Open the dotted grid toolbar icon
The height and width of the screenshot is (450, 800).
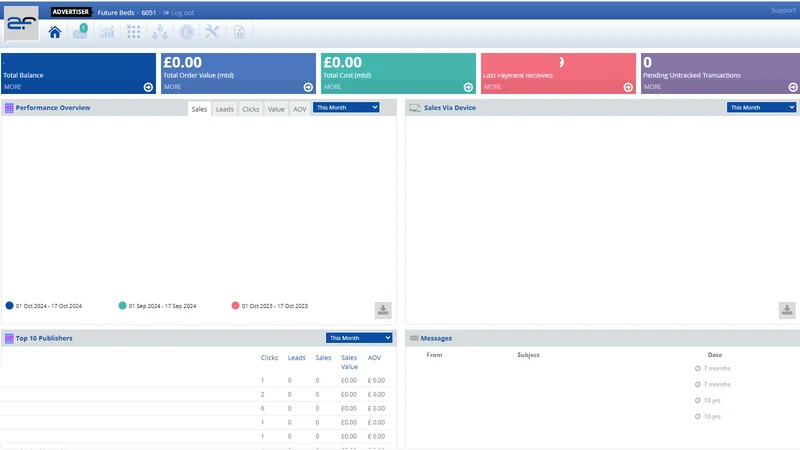(x=134, y=32)
